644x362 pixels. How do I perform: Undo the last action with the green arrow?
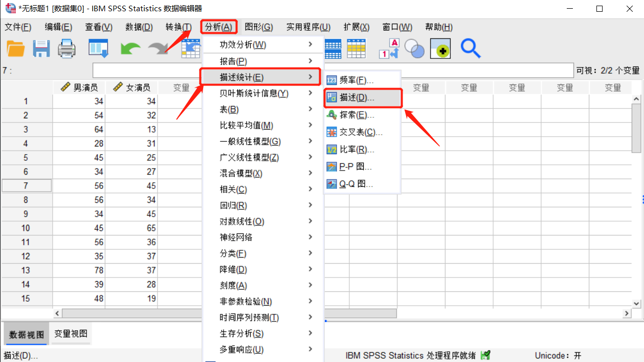[x=130, y=48]
